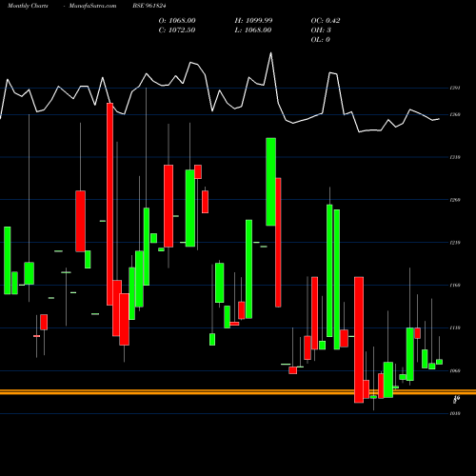Click the "OC: 0.42" reading
The height and width of the screenshot is (476, 476).
tap(326, 21)
